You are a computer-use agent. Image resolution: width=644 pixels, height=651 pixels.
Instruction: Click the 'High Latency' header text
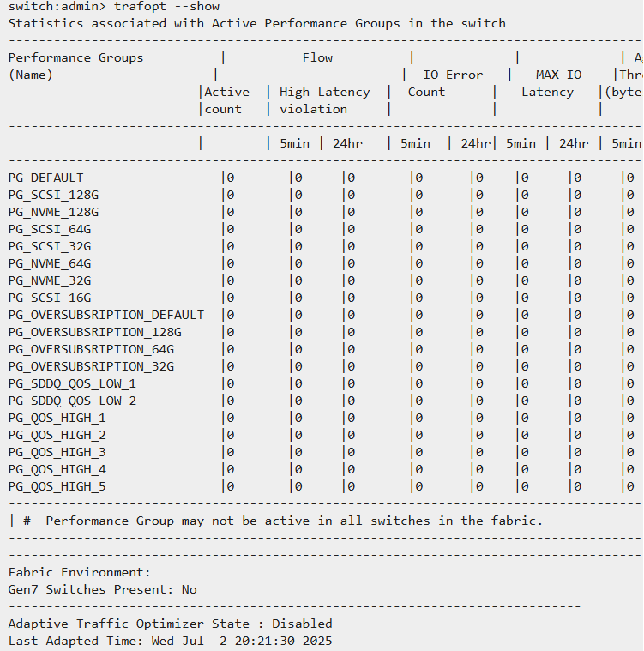(325, 92)
